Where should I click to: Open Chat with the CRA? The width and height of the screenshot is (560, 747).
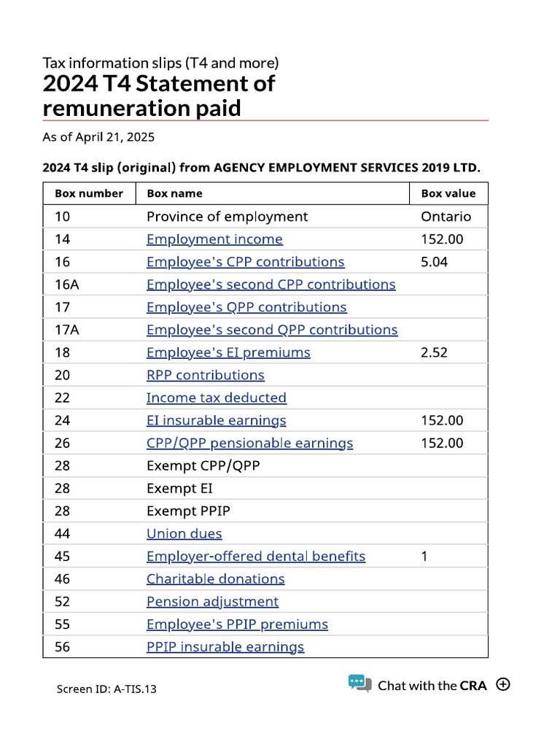tap(427, 685)
